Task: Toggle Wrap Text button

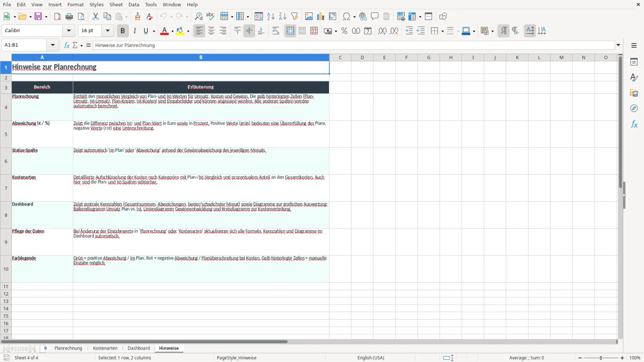Action: 276,31
